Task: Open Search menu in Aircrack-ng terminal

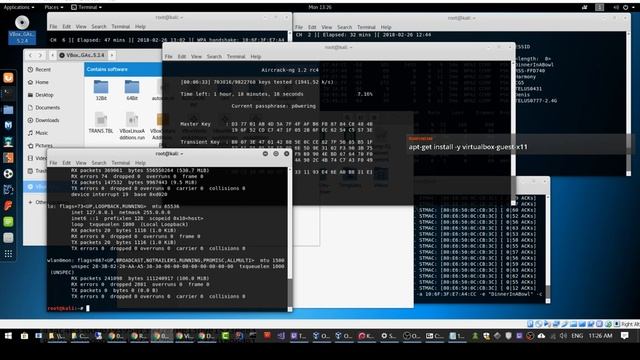Action: [214, 56]
